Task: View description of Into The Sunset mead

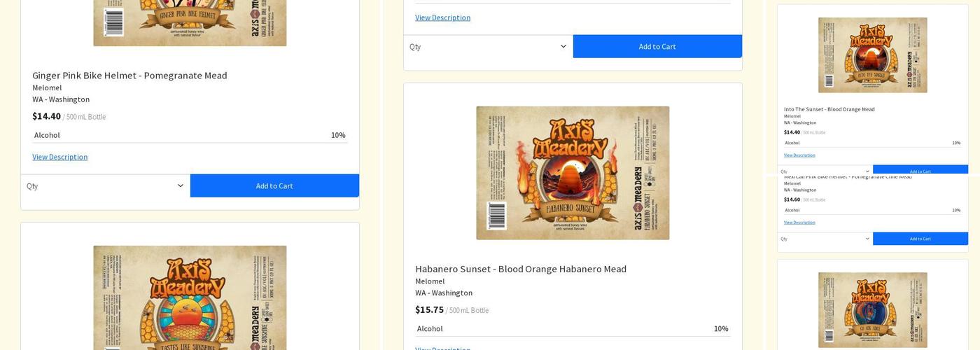Action: (799, 155)
